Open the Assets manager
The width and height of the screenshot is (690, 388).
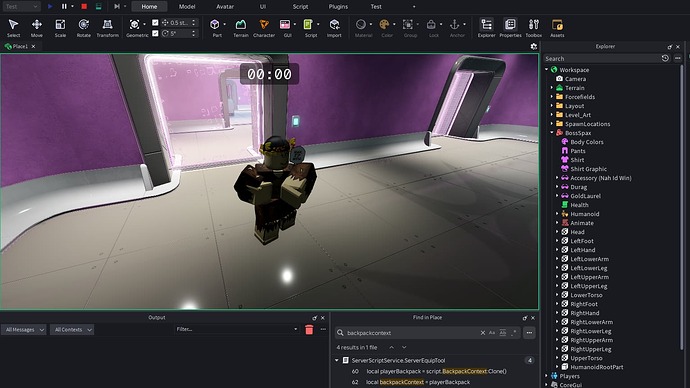click(x=557, y=28)
